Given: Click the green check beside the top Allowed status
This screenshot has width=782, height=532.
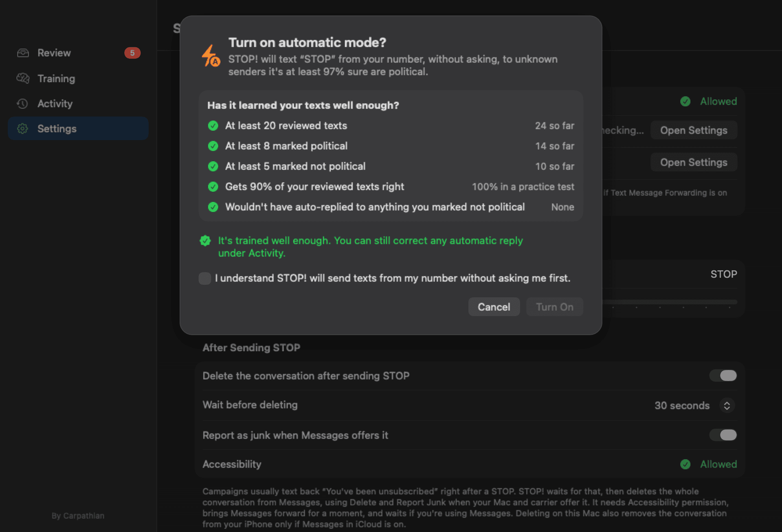Looking at the screenshot, I should click(685, 101).
